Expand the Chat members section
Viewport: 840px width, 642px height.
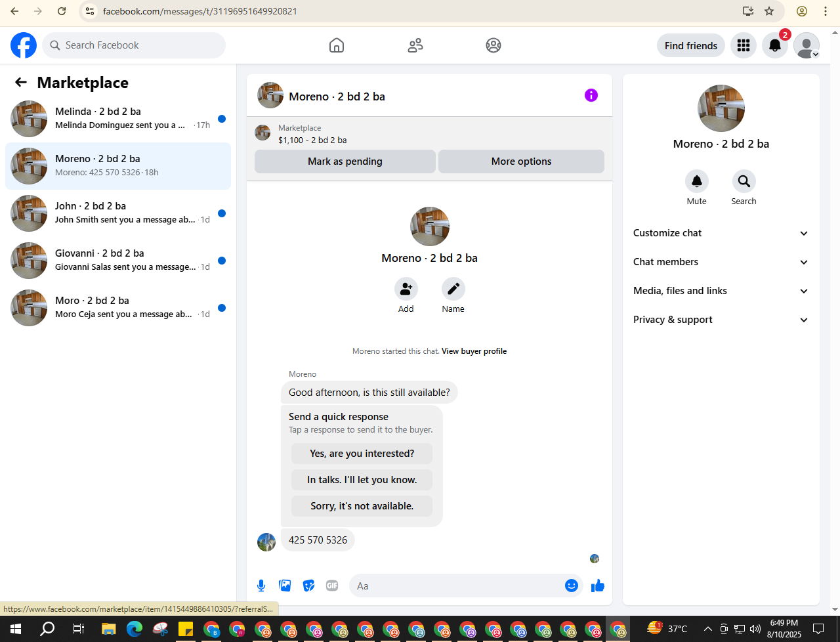click(x=721, y=262)
